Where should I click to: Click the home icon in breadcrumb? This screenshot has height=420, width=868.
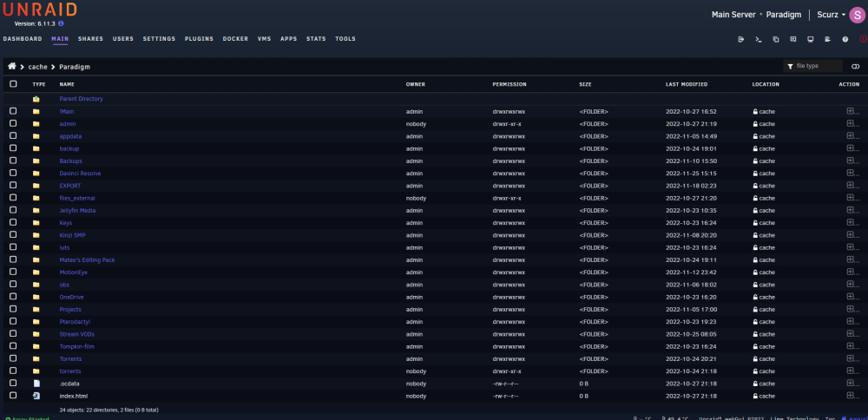[11, 67]
